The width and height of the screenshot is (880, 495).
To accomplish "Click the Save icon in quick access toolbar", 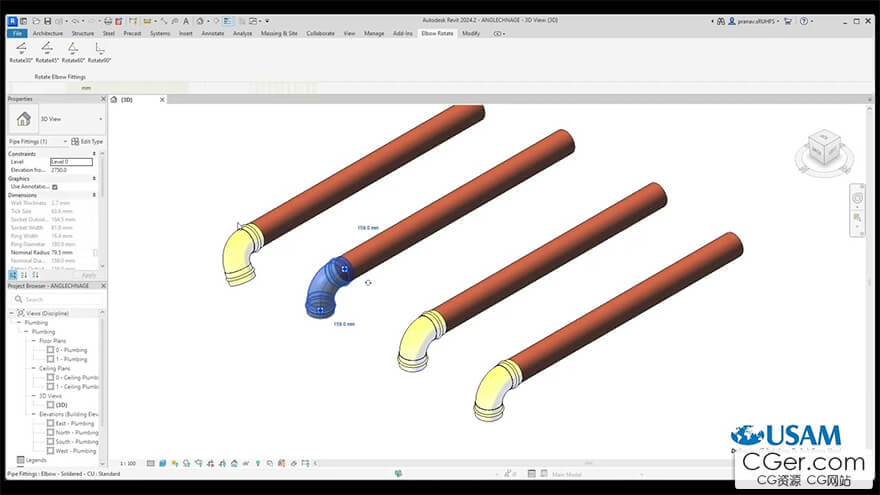I will [47, 20].
